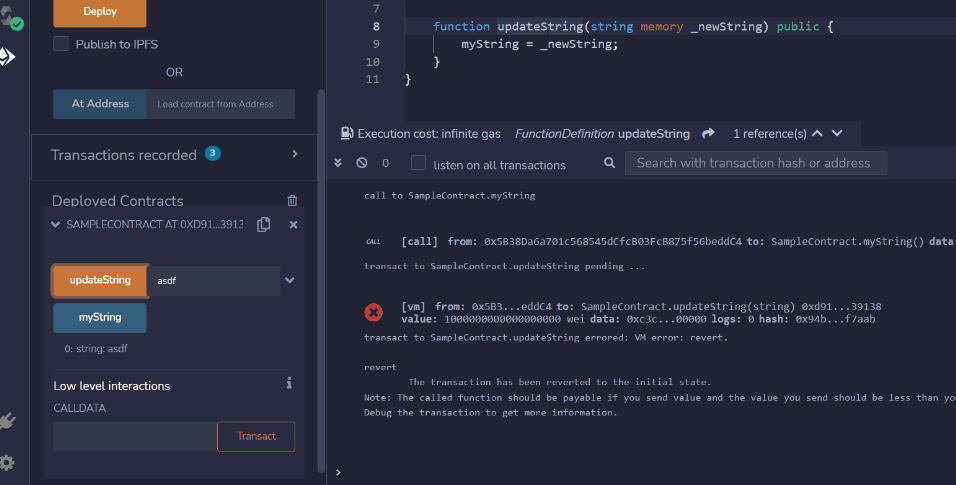
Task: Click the CALLDATA input field
Action: (x=135, y=436)
